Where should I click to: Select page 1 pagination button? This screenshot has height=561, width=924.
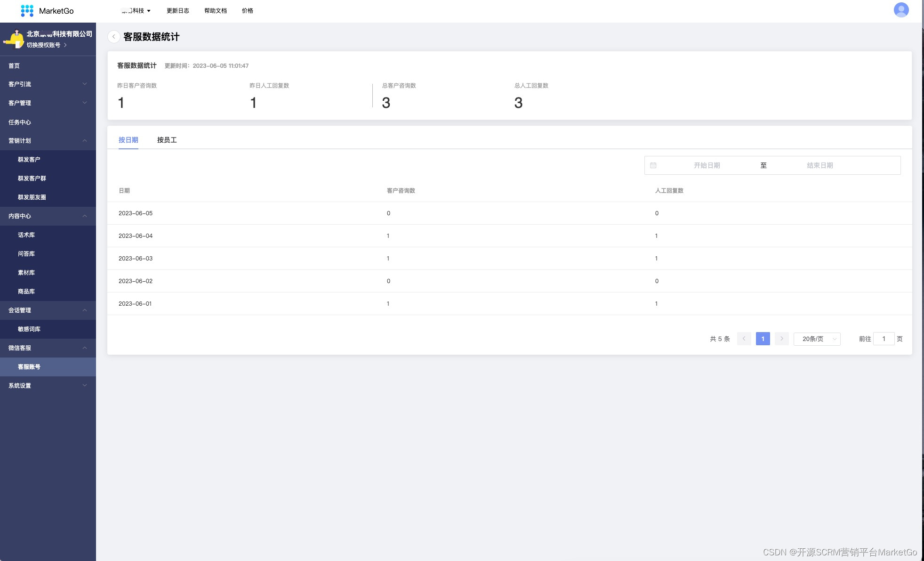tap(763, 339)
